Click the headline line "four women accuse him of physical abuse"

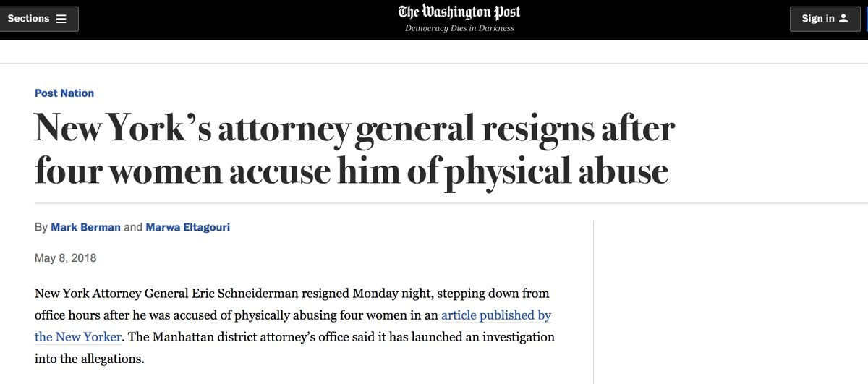(x=351, y=170)
